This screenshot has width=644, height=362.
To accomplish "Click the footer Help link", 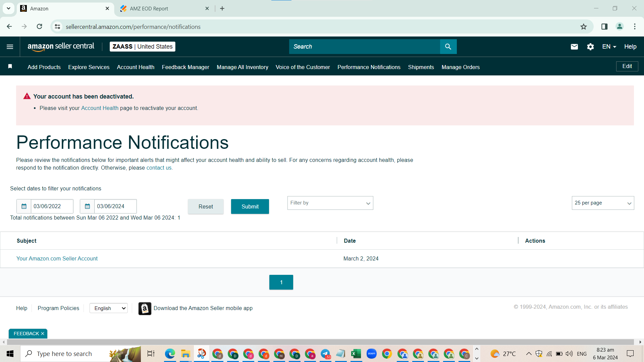I will point(22,308).
